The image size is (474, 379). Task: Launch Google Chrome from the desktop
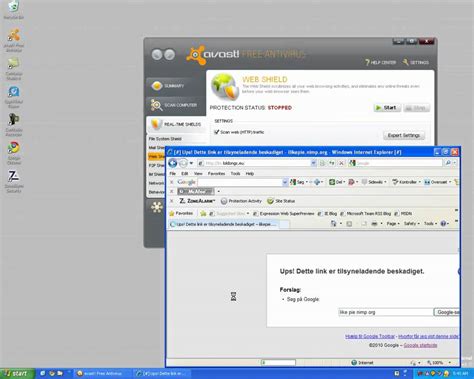click(14, 148)
